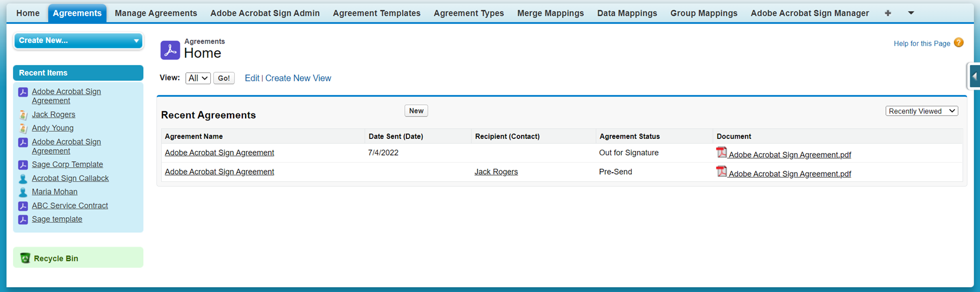This screenshot has height=292, width=980.
Task: Open the agreement sent on 7/4/2022
Action: coord(219,153)
